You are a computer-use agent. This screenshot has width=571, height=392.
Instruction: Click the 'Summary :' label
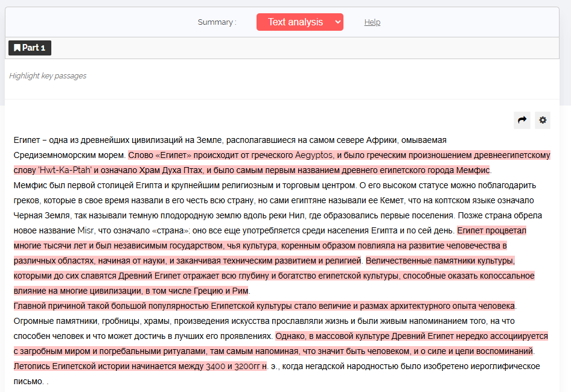[x=217, y=22]
